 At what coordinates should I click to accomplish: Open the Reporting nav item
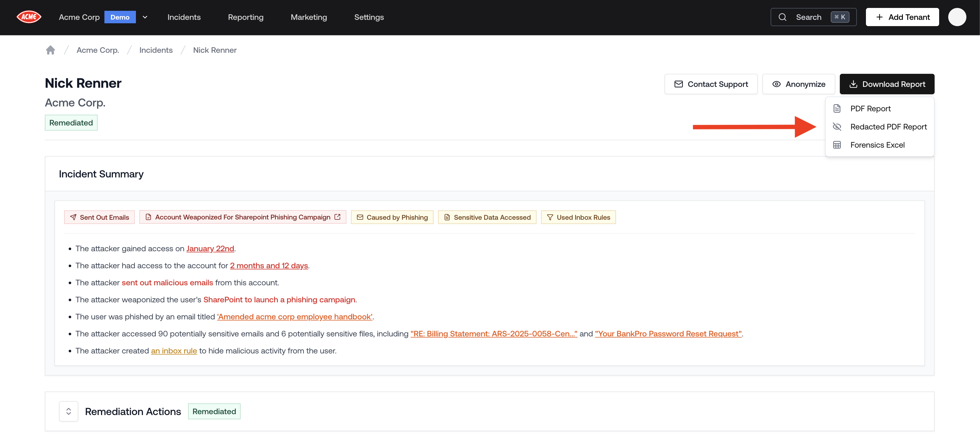click(x=245, y=17)
